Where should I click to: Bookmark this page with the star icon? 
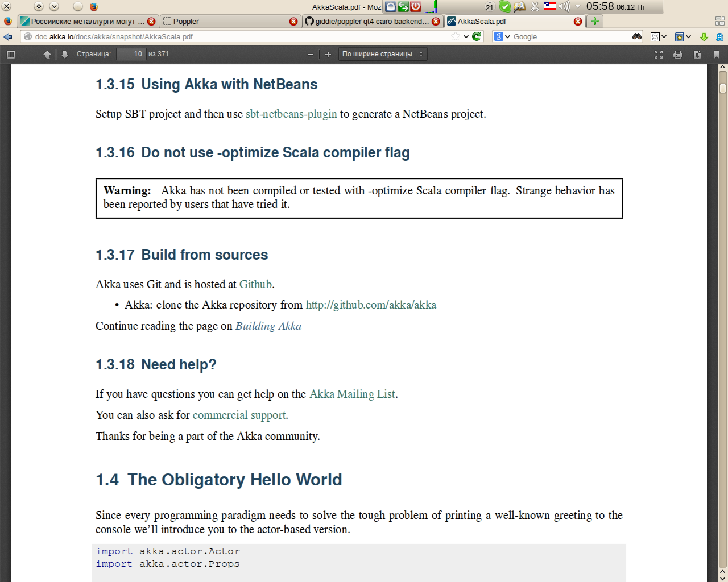click(x=456, y=36)
